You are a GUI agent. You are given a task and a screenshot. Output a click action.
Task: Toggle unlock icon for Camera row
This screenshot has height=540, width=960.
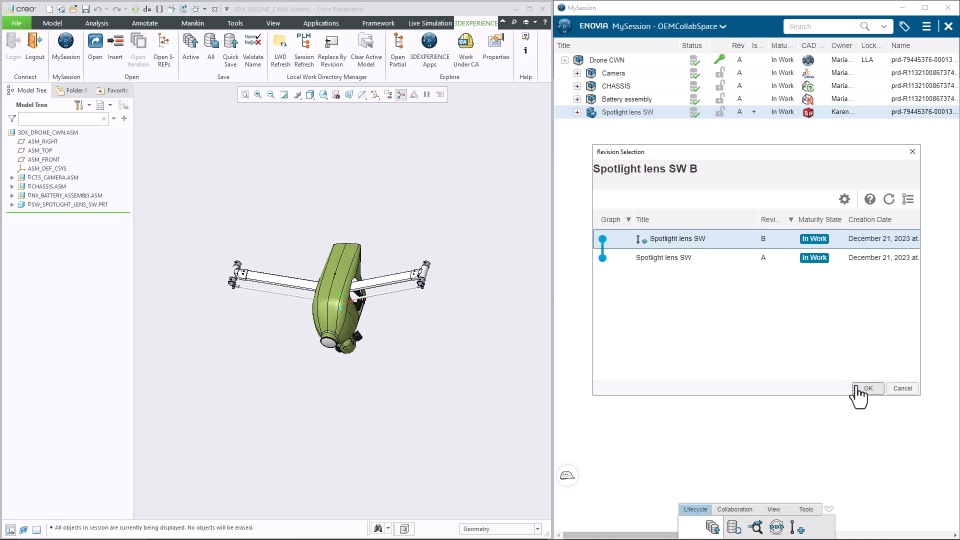(720, 73)
